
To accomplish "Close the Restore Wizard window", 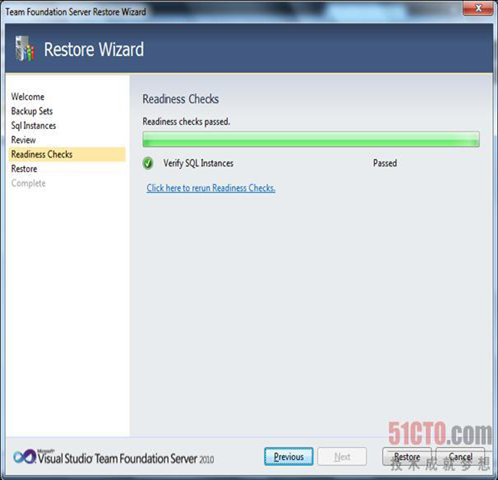I will (478, 8).
